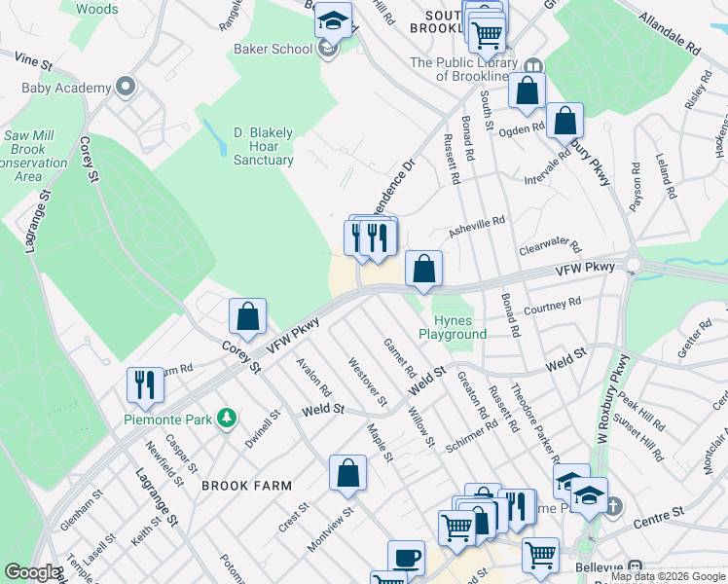728x584 pixels.
Task: Click the school marker near Centre St church
Action: pyautogui.click(x=589, y=495)
